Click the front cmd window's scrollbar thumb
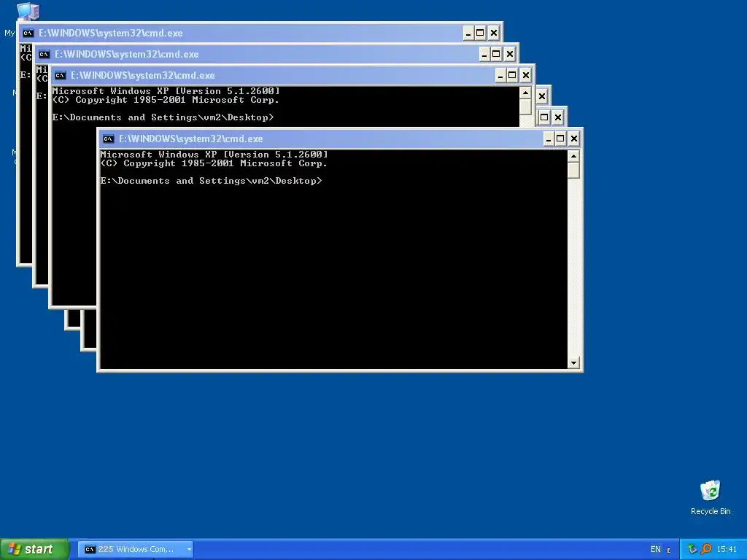The width and height of the screenshot is (747, 560). tap(573, 171)
